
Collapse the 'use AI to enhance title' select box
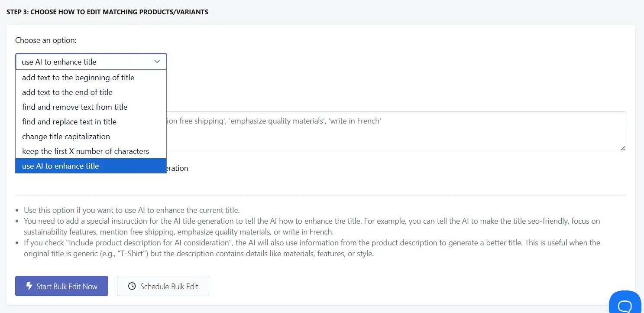91,62
